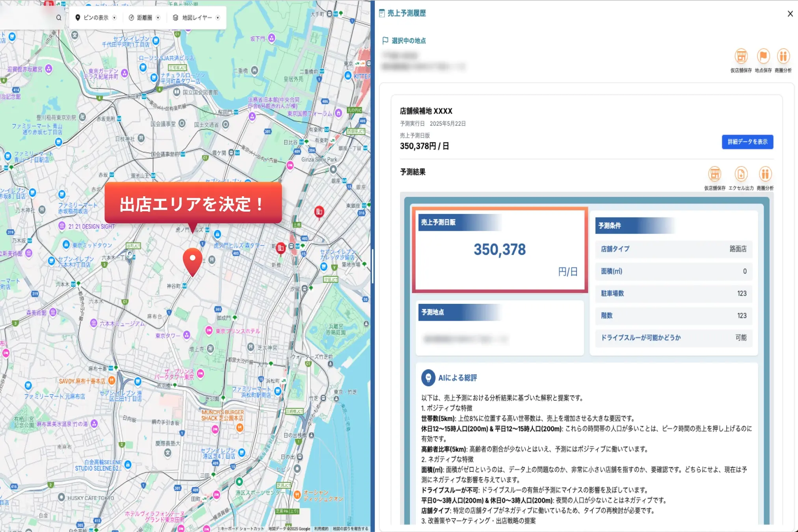Click the 予測実行日 2025年5月22日 text

point(433,124)
